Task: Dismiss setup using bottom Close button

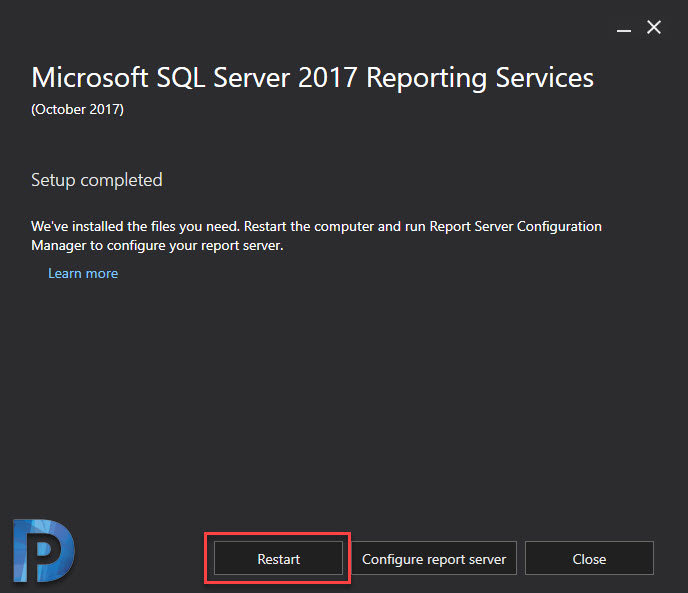Action: click(x=589, y=558)
